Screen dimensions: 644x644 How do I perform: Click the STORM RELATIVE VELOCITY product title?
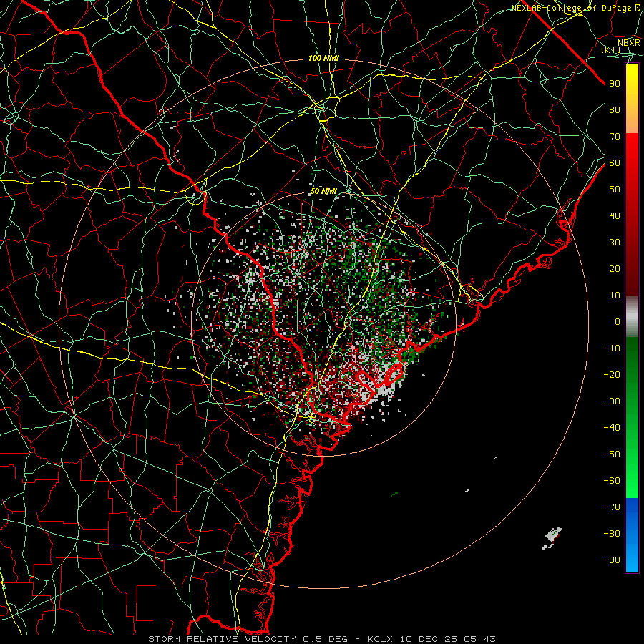pyautogui.click(x=222, y=639)
